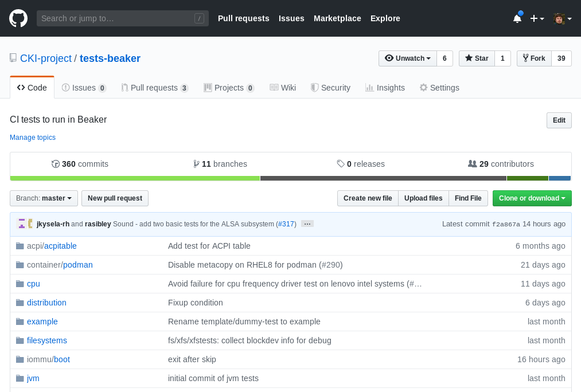This screenshot has width=581, height=392.
Task: Open the Wiki tab
Action: (x=283, y=88)
